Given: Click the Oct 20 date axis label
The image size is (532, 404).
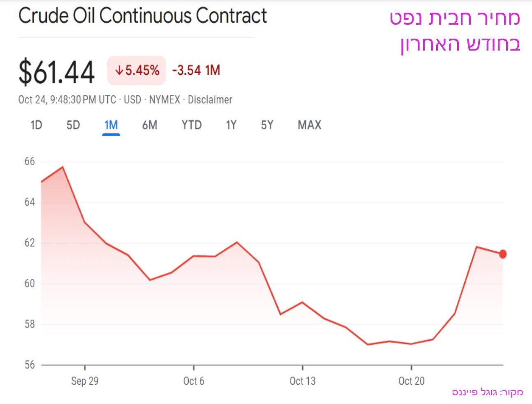Looking at the screenshot, I should click(411, 381).
